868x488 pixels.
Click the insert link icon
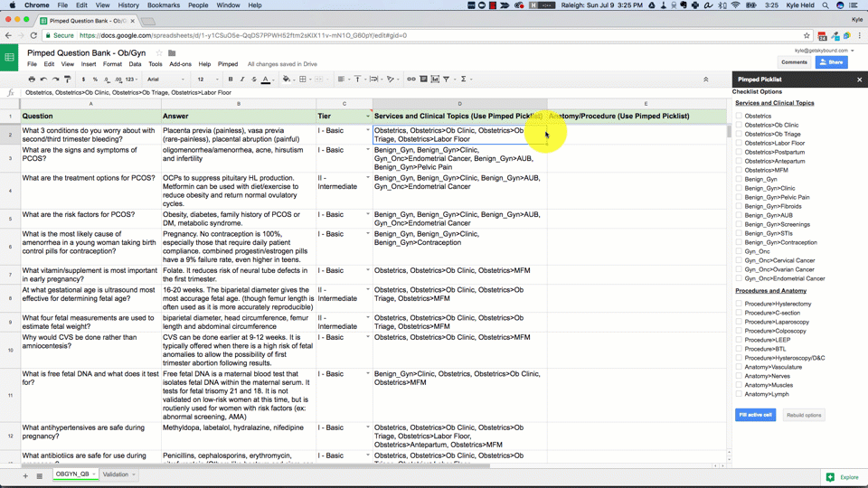[x=410, y=80]
